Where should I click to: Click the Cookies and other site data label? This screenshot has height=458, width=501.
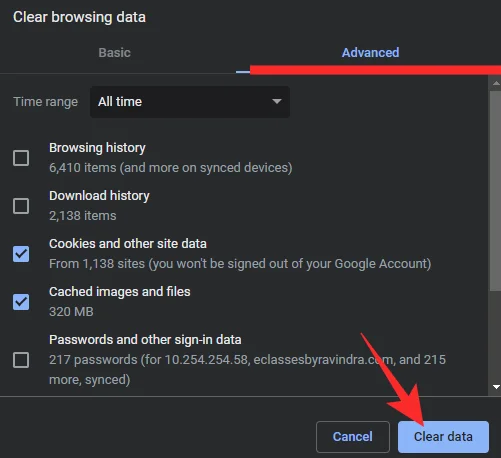(128, 244)
